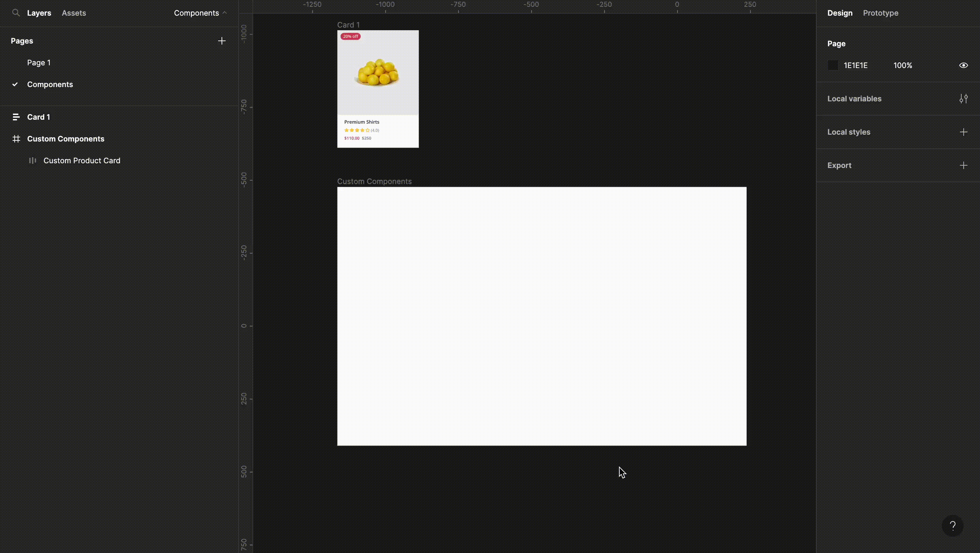Screen dimensions: 980x553
Task: Click the Premium Shirts title text
Action: tap(361, 122)
